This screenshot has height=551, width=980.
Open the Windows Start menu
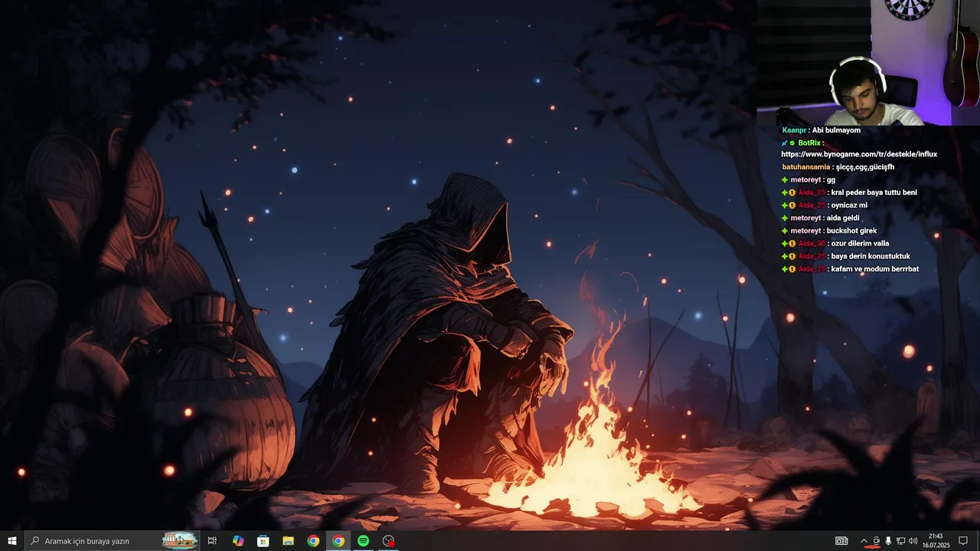[12, 541]
